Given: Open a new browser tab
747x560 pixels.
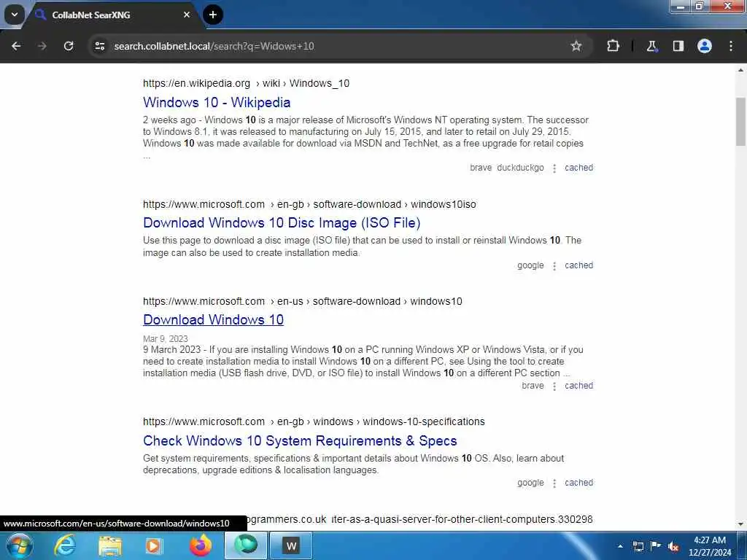Looking at the screenshot, I should 213,15.
